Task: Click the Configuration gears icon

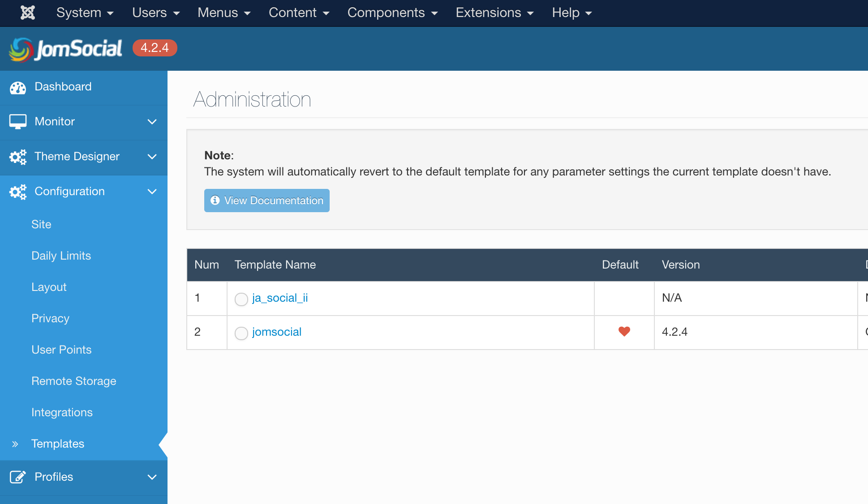Action: [x=18, y=192]
